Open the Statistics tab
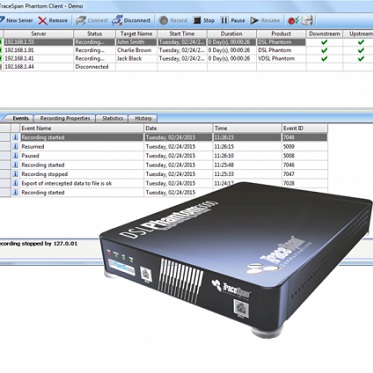 113,118
